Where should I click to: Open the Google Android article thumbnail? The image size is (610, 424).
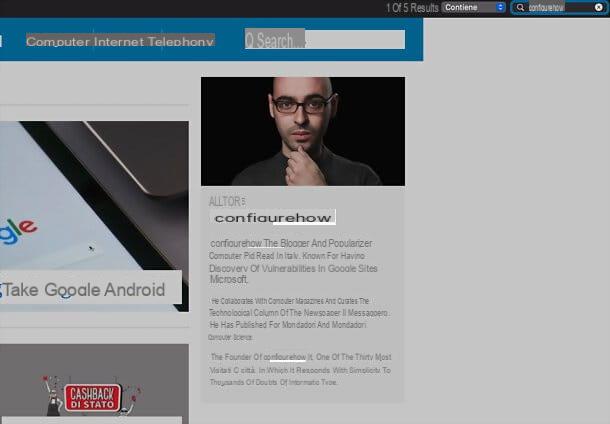coord(94,216)
